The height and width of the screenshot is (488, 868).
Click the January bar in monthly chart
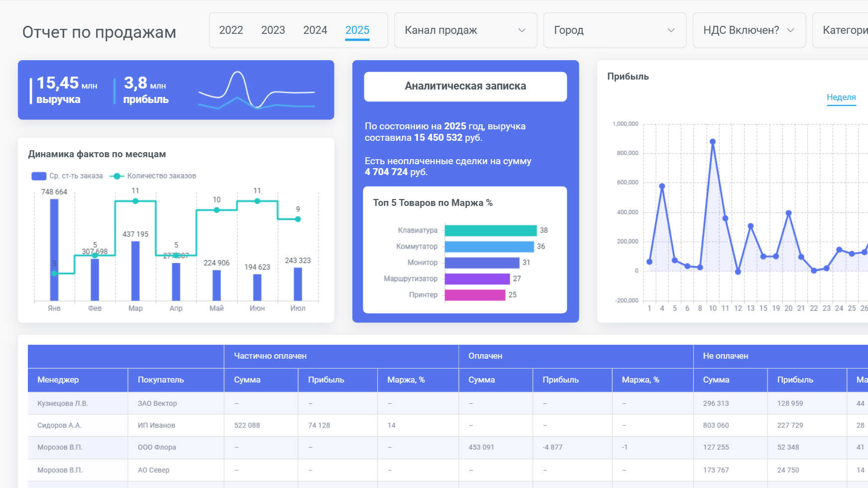pos(54,250)
